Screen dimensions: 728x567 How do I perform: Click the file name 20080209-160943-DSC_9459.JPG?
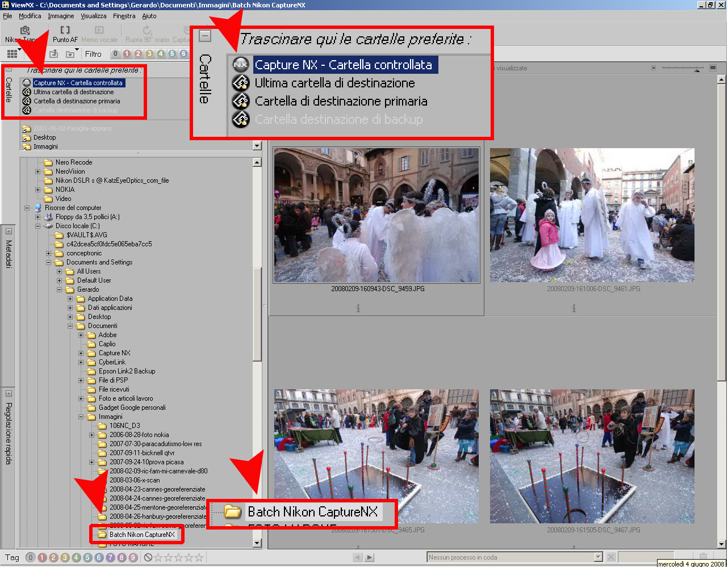[378, 289]
